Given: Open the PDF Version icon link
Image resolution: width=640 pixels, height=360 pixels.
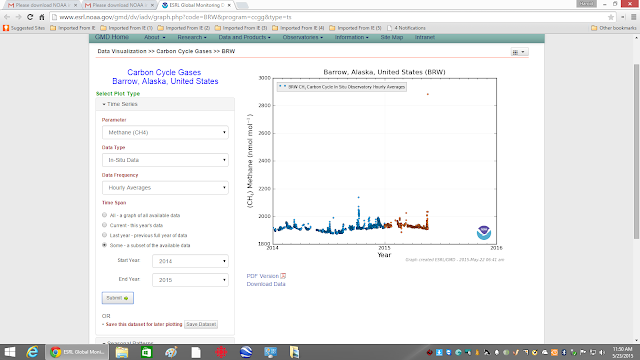Looking at the screenshot, I should (283, 276).
